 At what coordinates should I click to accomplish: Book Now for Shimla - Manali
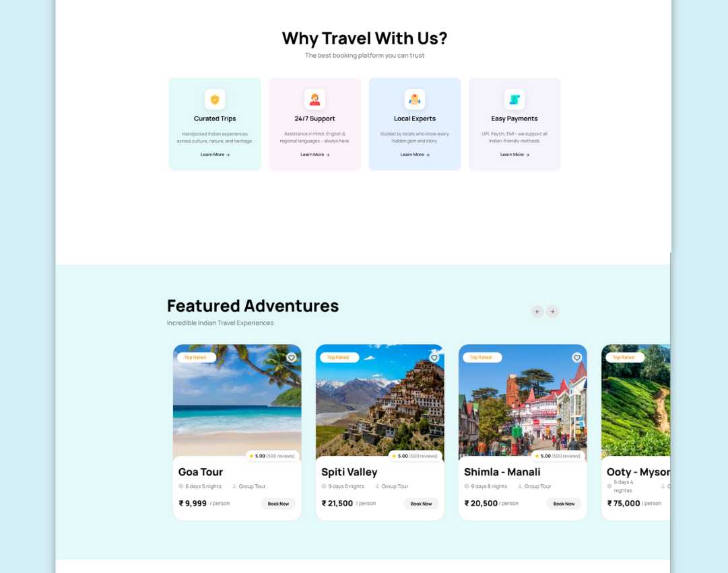pyautogui.click(x=564, y=504)
